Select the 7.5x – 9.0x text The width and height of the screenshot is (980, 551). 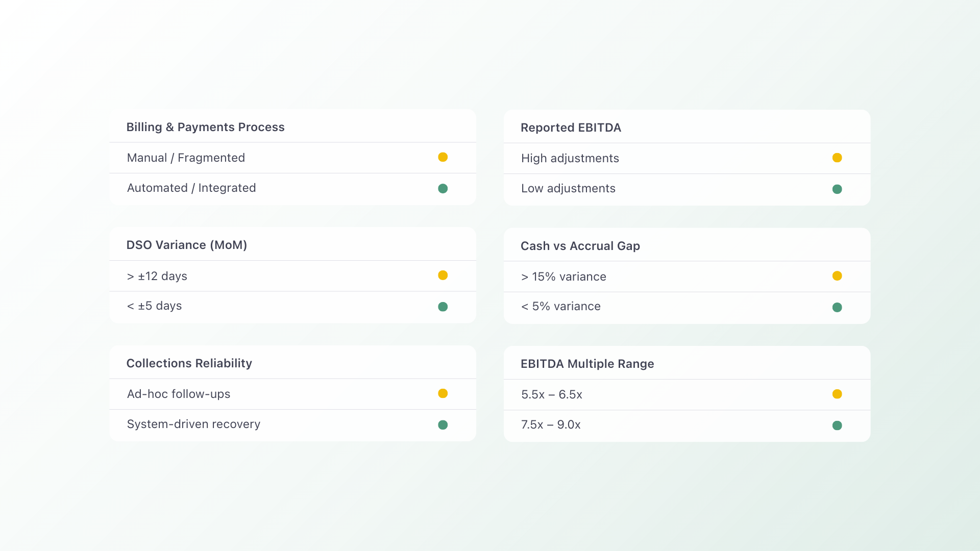coord(551,424)
